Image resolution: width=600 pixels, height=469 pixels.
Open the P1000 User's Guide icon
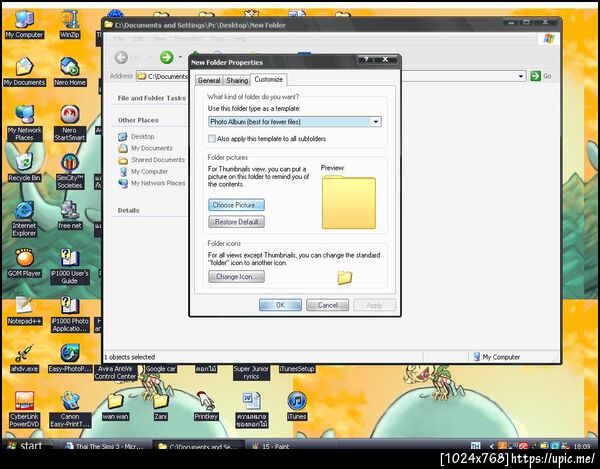69,266
